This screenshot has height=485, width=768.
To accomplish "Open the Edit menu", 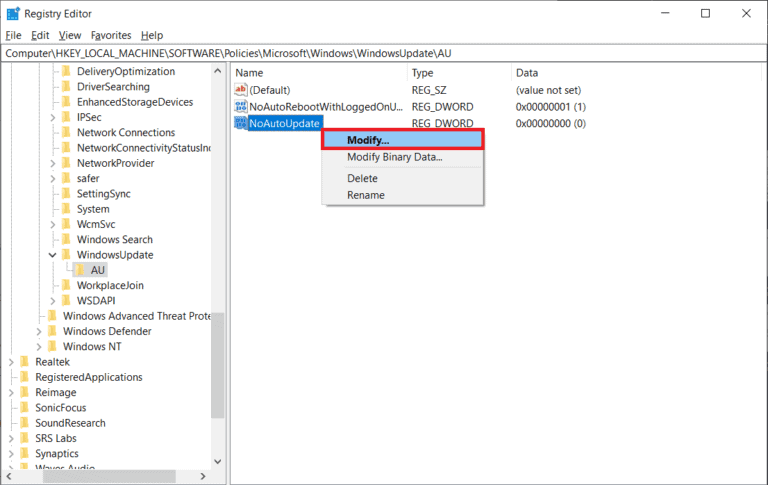I will [x=40, y=35].
